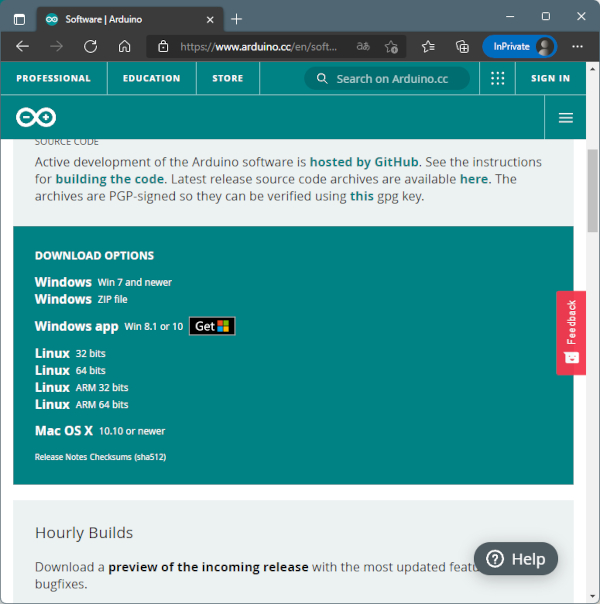This screenshot has height=604, width=600.
Task: Click the Arduino infinity logo
Action: (36, 117)
